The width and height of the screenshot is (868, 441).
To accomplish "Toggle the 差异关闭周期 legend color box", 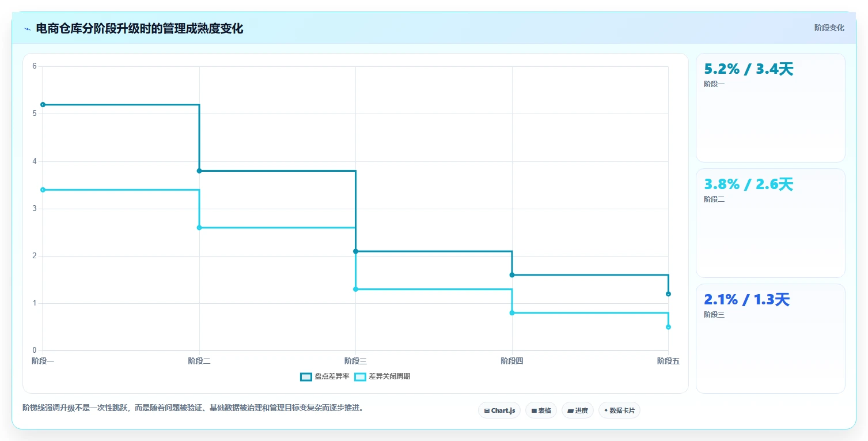I will pos(360,377).
